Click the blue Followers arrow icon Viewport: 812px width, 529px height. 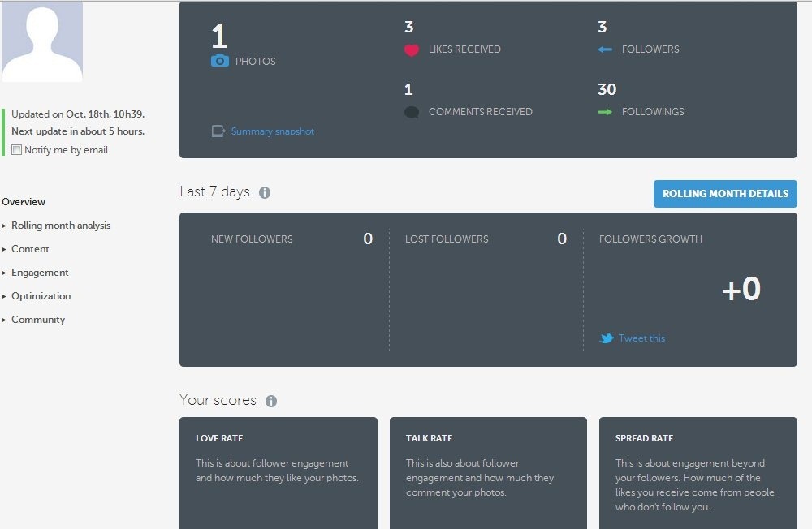click(605, 49)
